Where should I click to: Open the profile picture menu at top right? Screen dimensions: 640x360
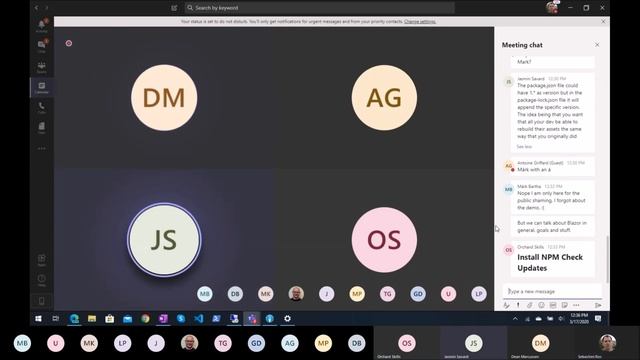coord(552,8)
